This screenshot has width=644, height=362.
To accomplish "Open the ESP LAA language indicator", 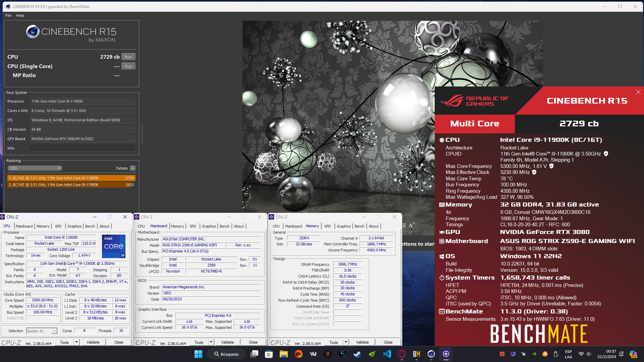I will (568, 354).
